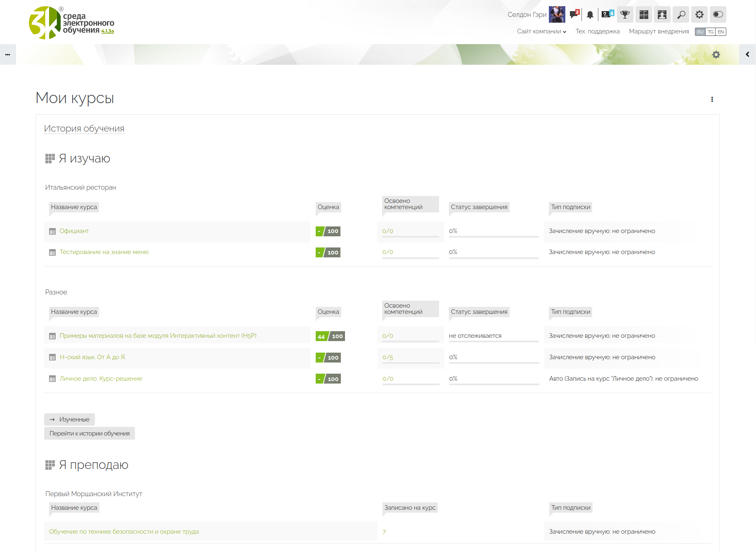Open the trophy achievements icon
This screenshot has width=756, height=551.
coord(625,15)
